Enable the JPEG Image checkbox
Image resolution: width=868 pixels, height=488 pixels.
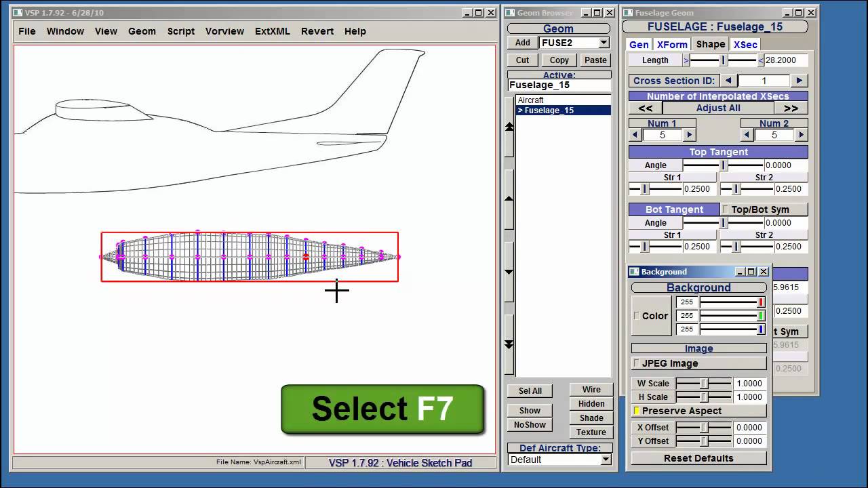pyautogui.click(x=637, y=363)
